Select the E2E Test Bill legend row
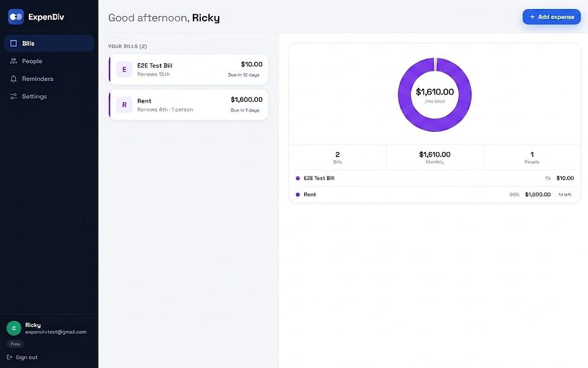This screenshot has width=588, height=368. point(435,178)
